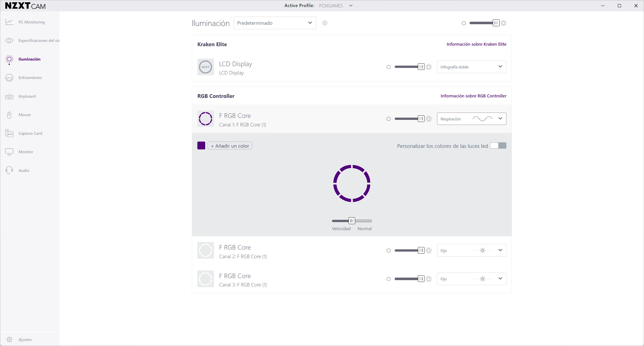Click the purple color swatch for Respiración
The image size is (644, 346).
[x=201, y=146]
